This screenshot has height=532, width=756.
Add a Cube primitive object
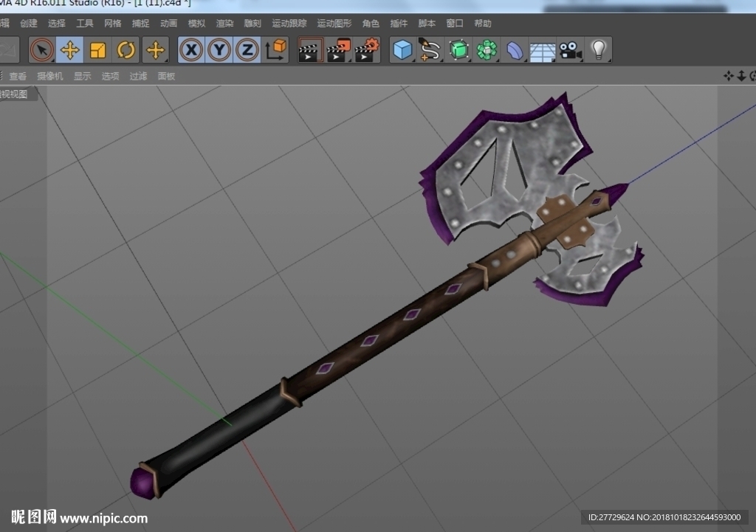click(x=402, y=50)
